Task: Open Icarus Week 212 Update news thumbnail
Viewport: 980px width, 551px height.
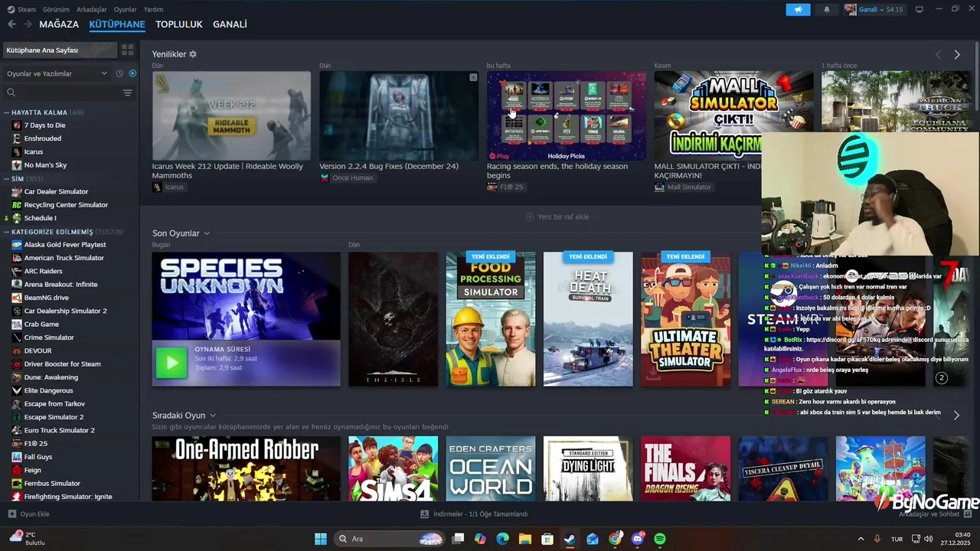Action: (x=231, y=116)
